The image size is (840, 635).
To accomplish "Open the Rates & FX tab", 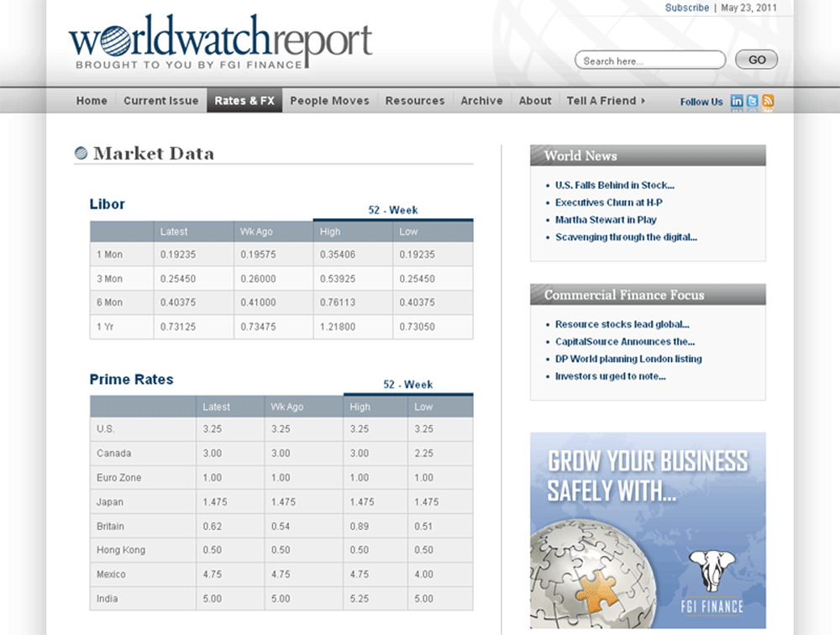I will [x=244, y=101].
